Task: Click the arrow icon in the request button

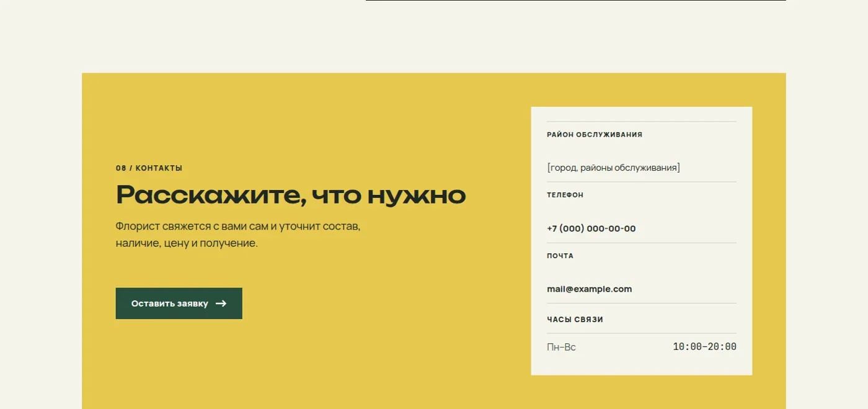Action: 221,303
